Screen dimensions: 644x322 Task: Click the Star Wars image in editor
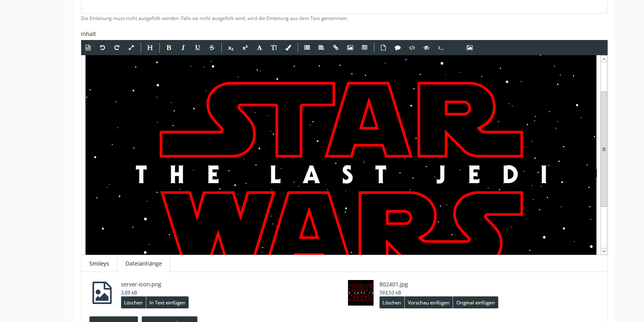tap(341, 155)
